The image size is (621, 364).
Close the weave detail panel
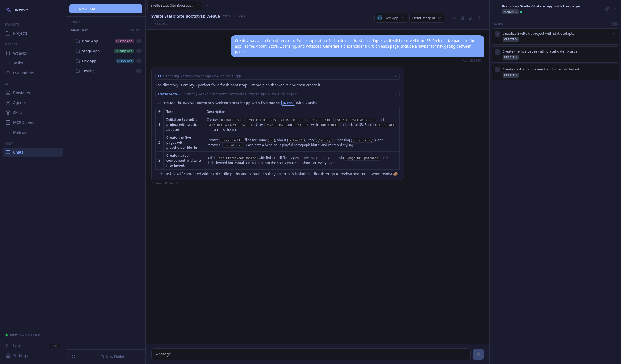615,9
